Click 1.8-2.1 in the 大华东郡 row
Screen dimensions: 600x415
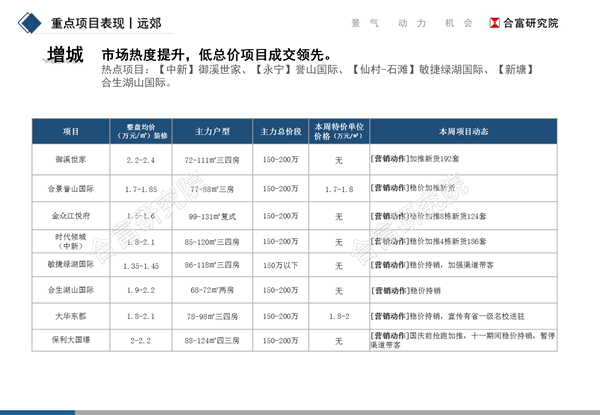coord(141,317)
